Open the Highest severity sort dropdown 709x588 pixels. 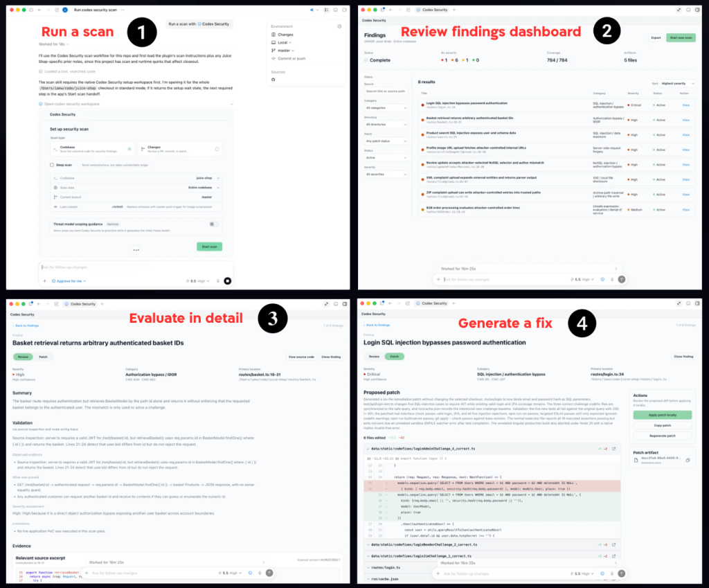tap(677, 83)
